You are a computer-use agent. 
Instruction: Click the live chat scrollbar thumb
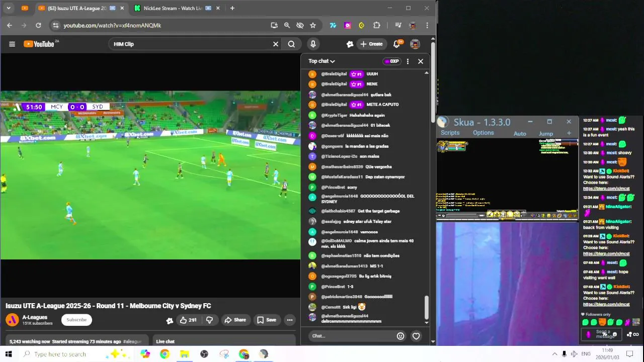[x=427, y=307]
